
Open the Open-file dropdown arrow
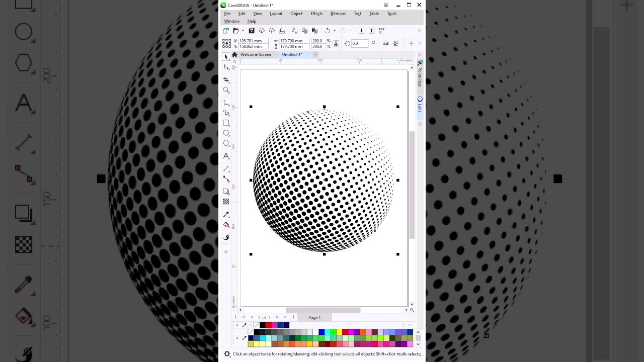243,31
